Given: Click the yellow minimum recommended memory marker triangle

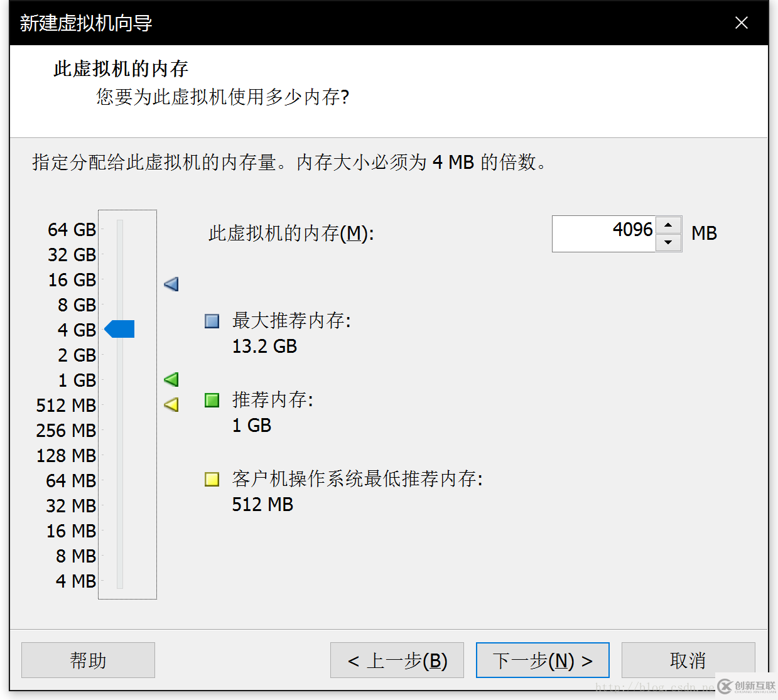Looking at the screenshot, I should (x=170, y=405).
